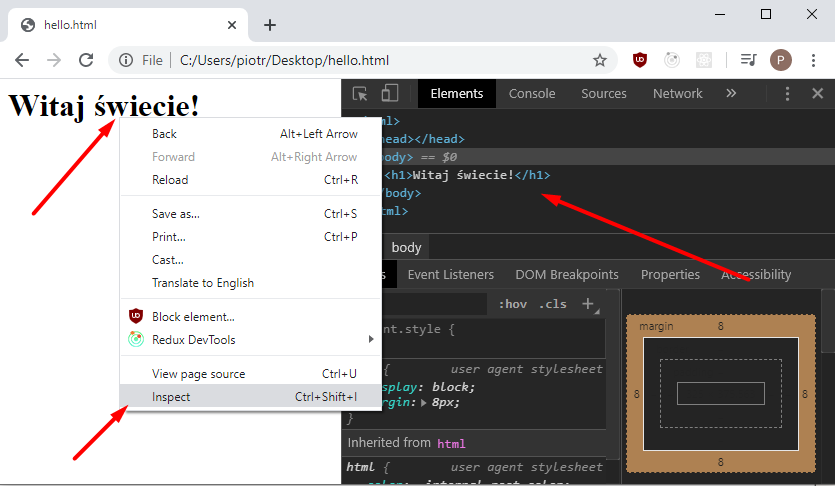Open the React DevTools extension icon
The width and height of the screenshot is (835, 486).
pyautogui.click(x=704, y=60)
